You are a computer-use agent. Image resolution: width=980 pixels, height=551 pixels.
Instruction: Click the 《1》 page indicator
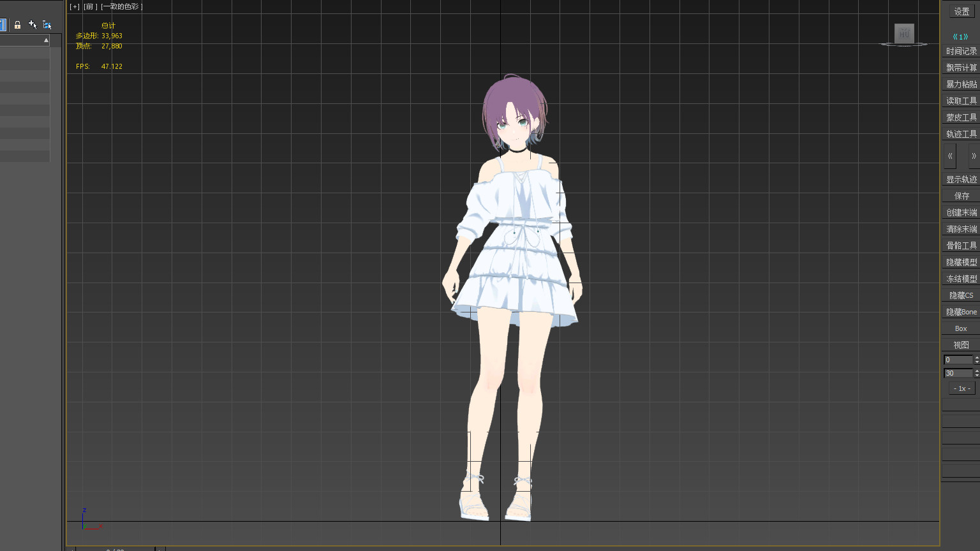(960, 37)
